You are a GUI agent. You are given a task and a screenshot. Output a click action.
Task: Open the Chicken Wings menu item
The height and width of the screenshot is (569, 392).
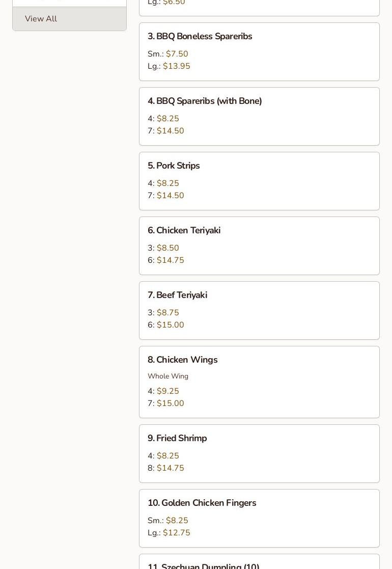coord(182,360)
